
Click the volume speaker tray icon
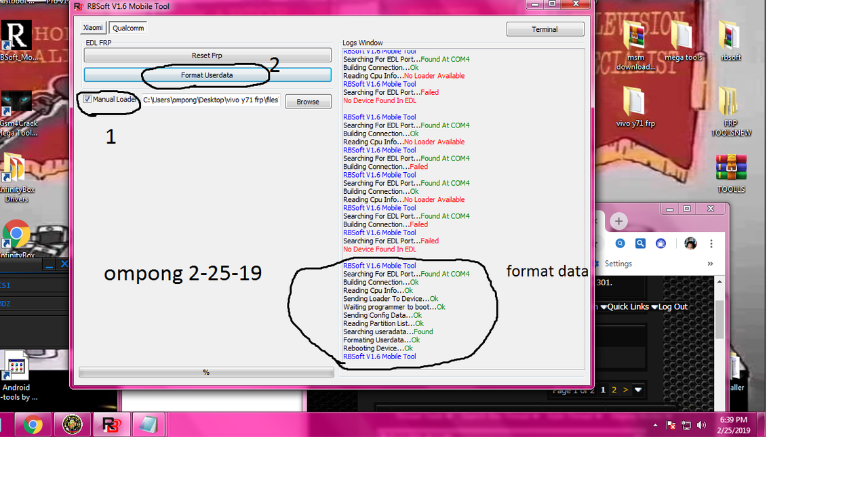coord(701,426)
